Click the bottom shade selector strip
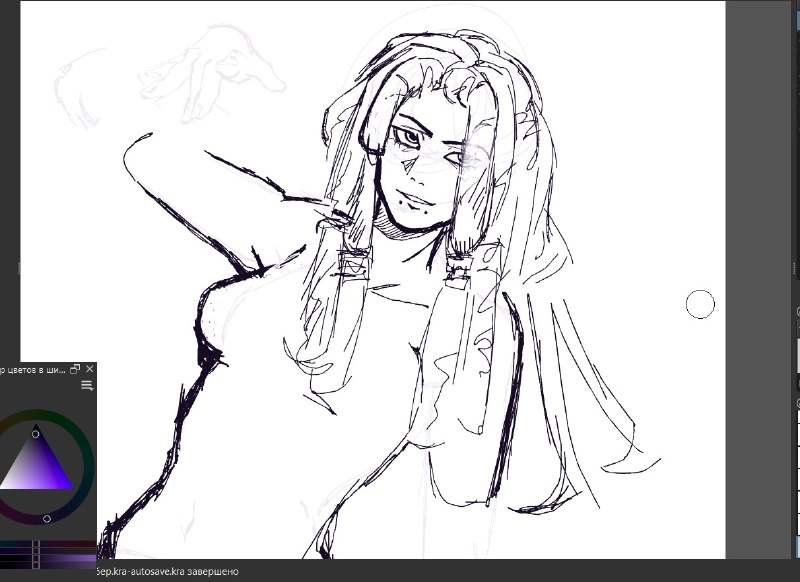Viewport: 800px width, 582px height. click(48, 565)
